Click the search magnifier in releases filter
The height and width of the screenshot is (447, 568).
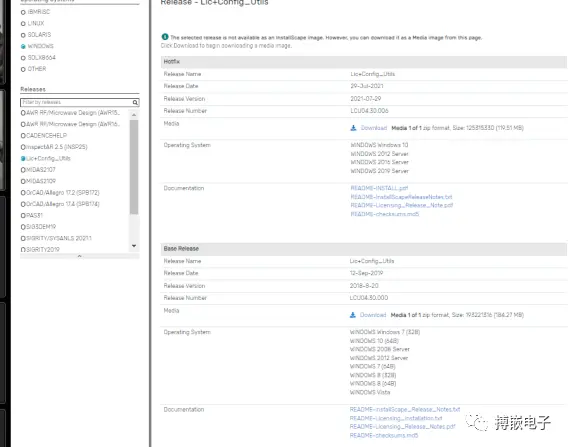[x=135, y=103]
